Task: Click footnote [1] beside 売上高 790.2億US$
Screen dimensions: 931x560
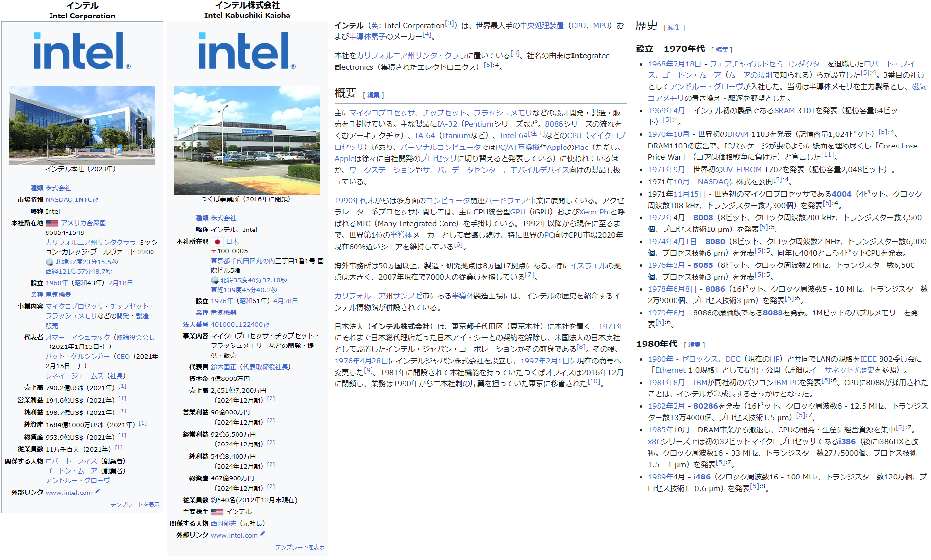Action: pyautogui.click(x=122, y=386)
